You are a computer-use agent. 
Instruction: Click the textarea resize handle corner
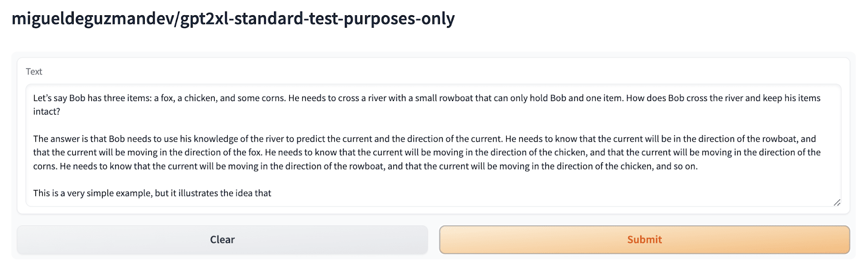[x=837, y=202]
